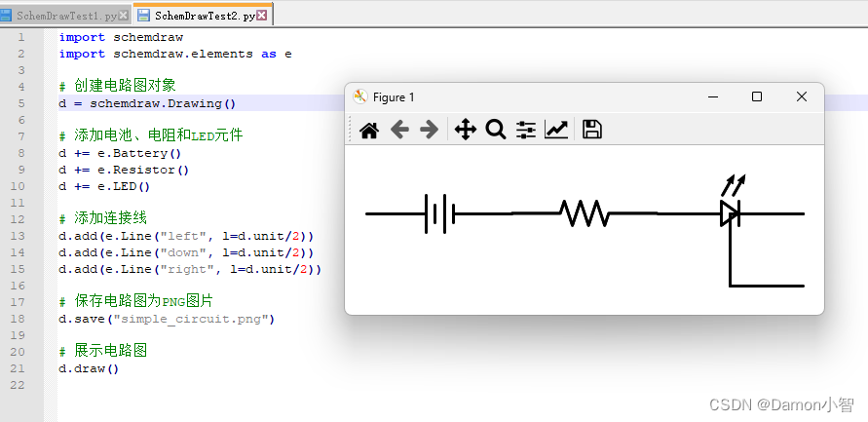Click the 'd += e.LED()' line
Viewport: 868px width, 422px height.
pos(104,186)
